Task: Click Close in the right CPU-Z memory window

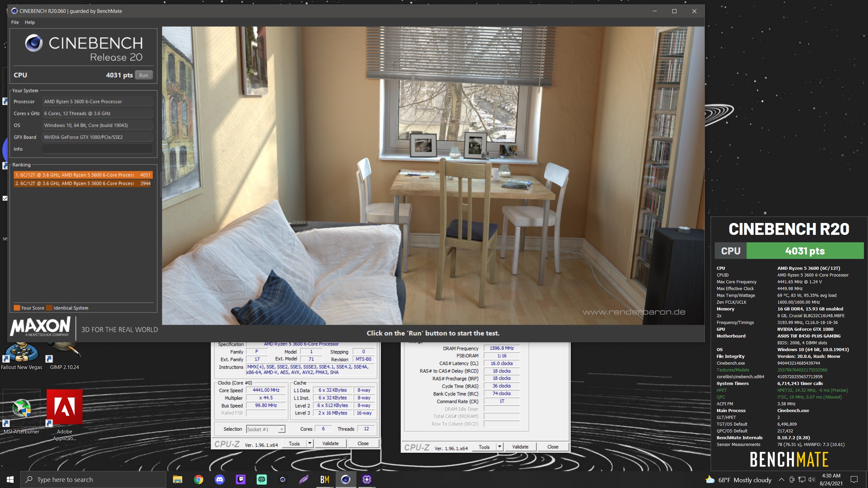Action: click(553, 447)
